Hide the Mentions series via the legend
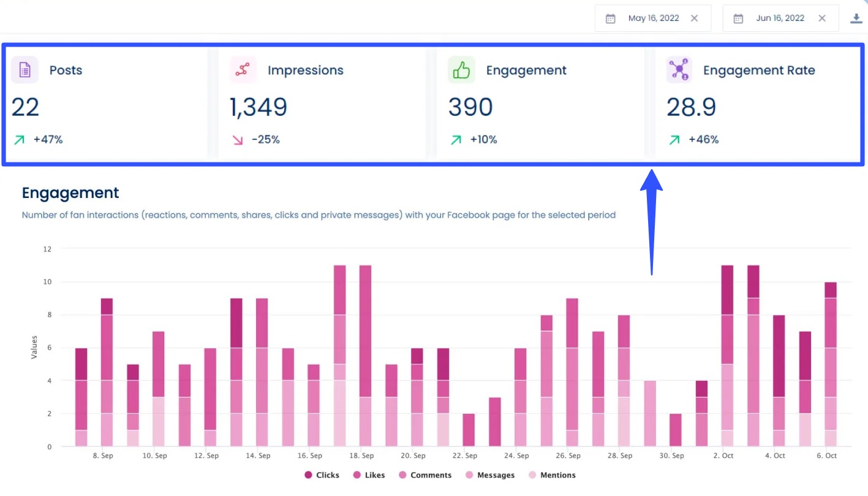 pos(551,475)
